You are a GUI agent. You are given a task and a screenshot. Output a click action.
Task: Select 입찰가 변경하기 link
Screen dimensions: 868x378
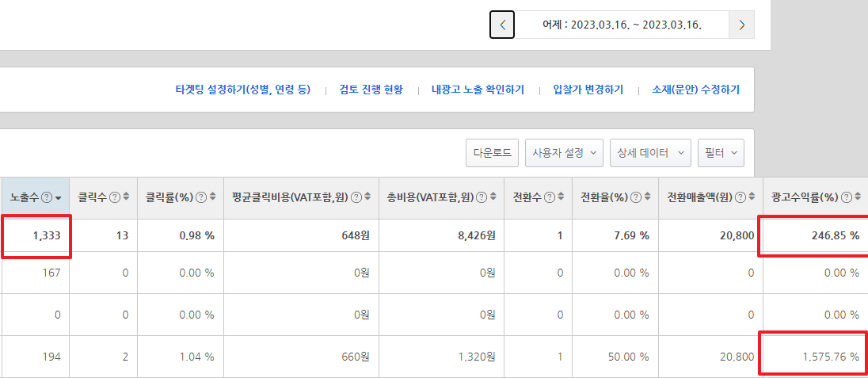(x=588, y=90)
